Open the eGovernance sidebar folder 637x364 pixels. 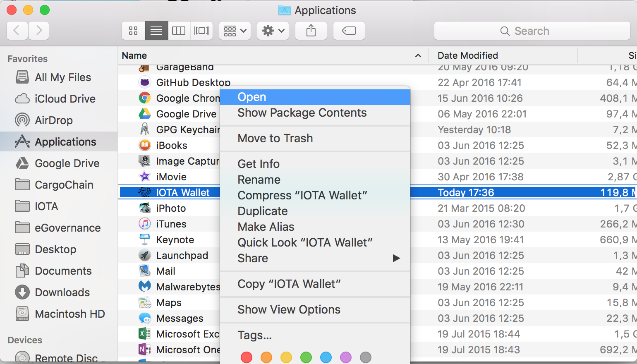(59, 228)
